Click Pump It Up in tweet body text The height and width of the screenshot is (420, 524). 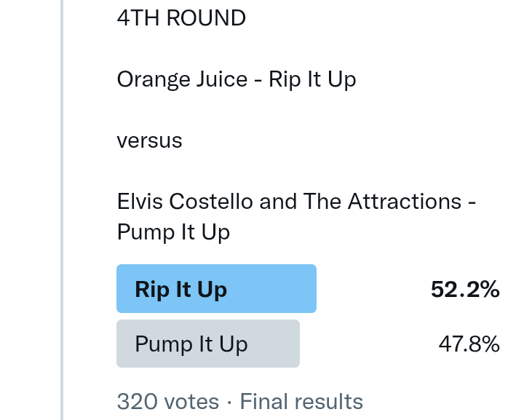pyautogui.click(x=173, y=232)
